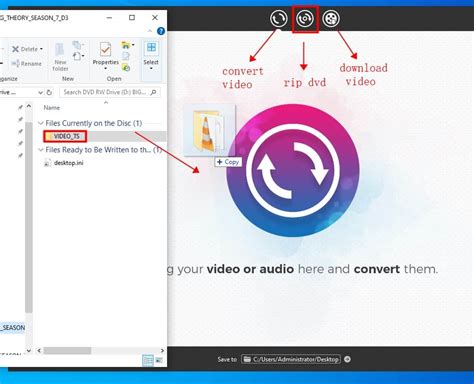Screen dimensions: 474x384
Task: Click the search magnifier icon
Action: point(153,92)
